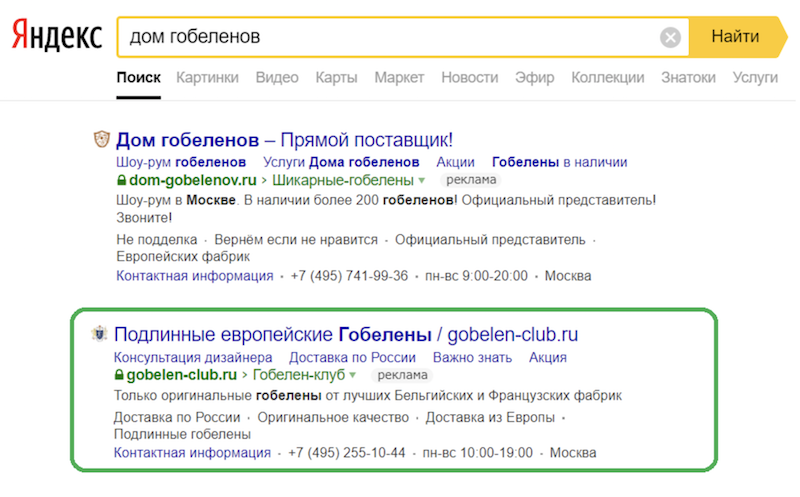The image size is (800, 497).
Task: Open the Консультация дизайнера sitelink
Action: coord(193,358)
